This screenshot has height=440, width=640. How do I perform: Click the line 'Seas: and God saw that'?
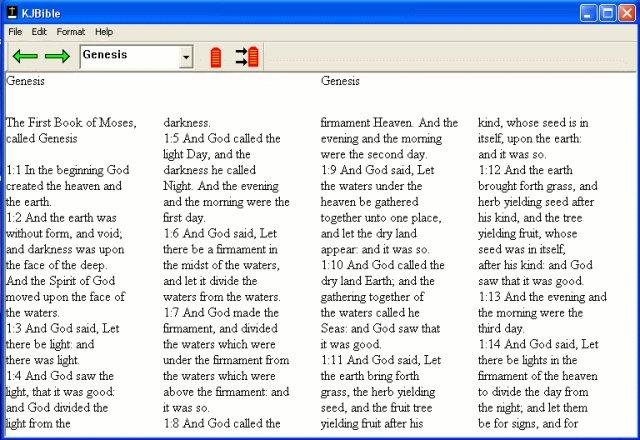tap(380, 329)
